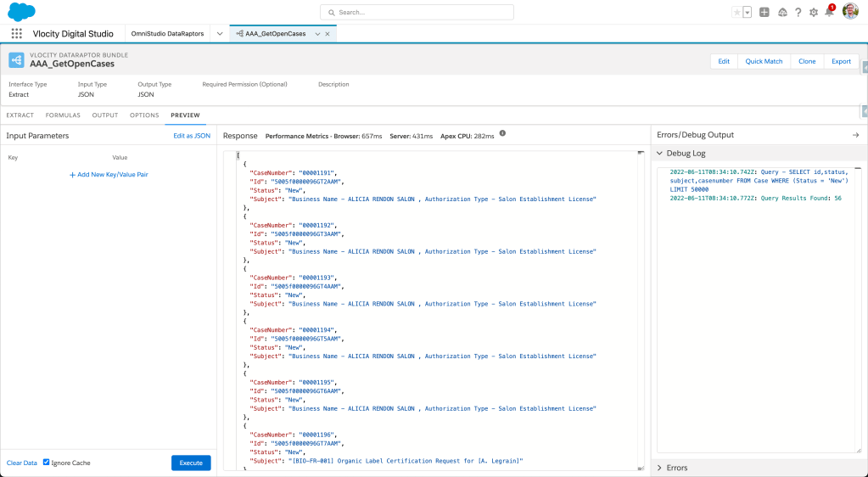Click the favorites star icon

tap(736, 12)
